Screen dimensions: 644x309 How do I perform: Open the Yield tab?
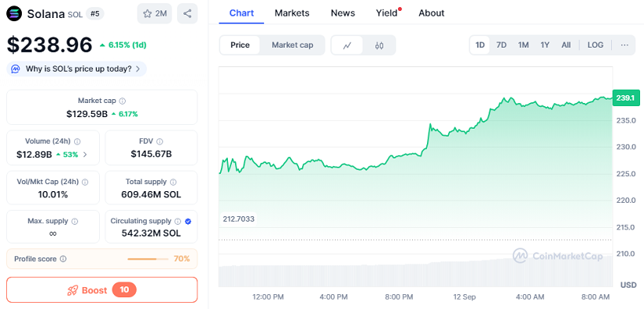pyautogui.click(x=387, y=13)
